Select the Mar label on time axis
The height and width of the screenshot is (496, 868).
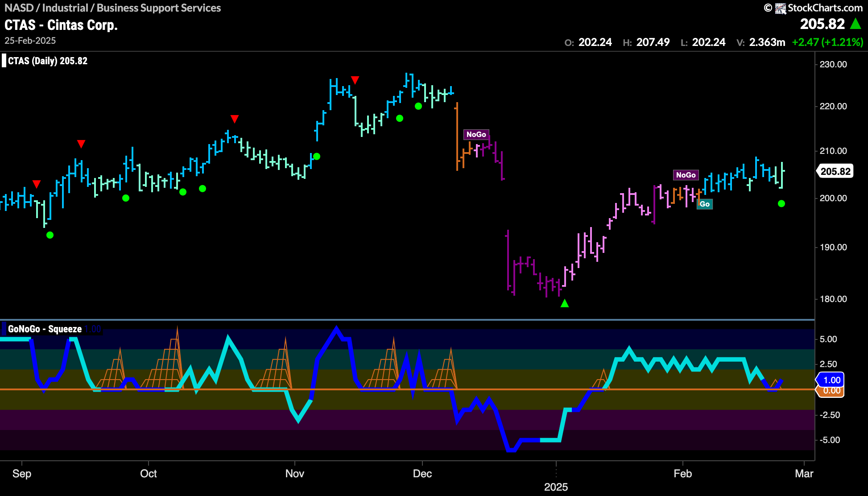coord(804,474)
